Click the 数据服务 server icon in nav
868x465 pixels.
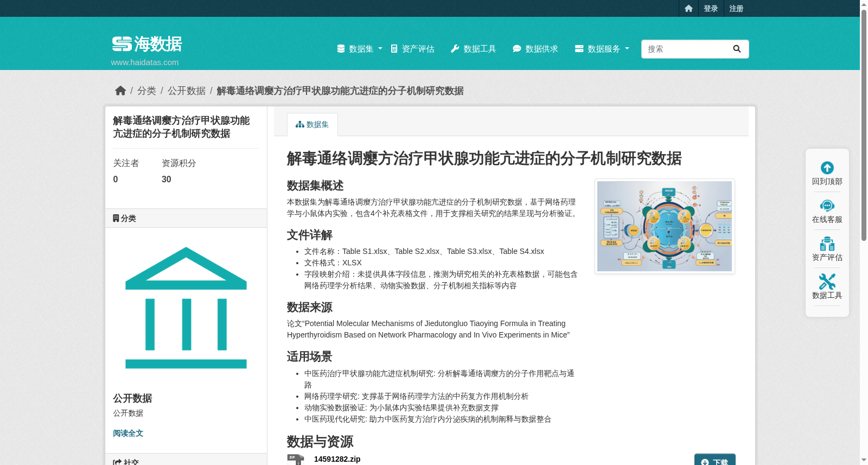click(x=579, y=49)
